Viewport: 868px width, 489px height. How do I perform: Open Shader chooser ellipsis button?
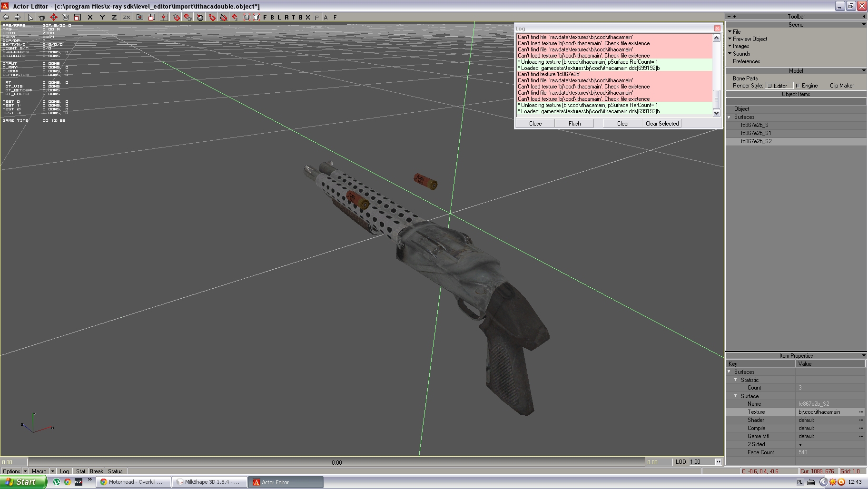(x=861, y=420)
